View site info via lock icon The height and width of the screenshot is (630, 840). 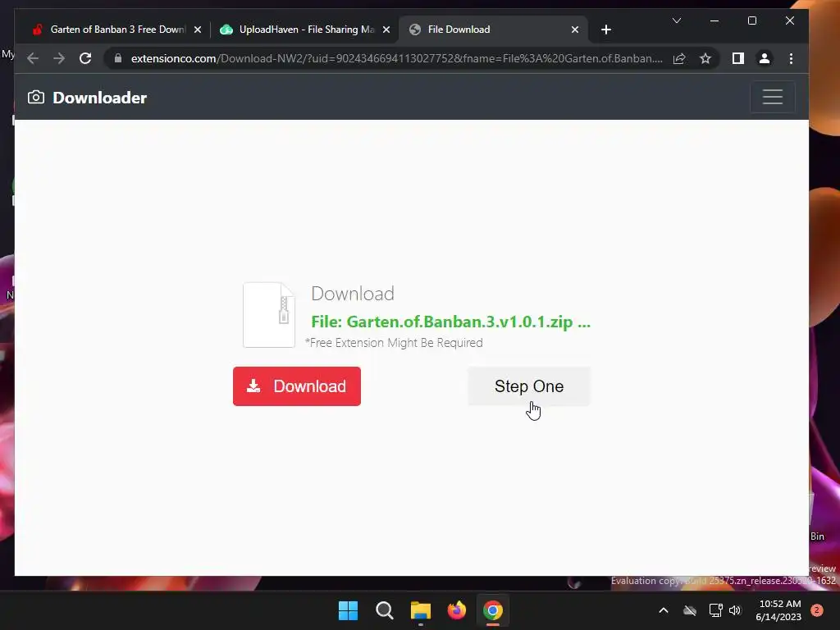[x=118, y=58]
